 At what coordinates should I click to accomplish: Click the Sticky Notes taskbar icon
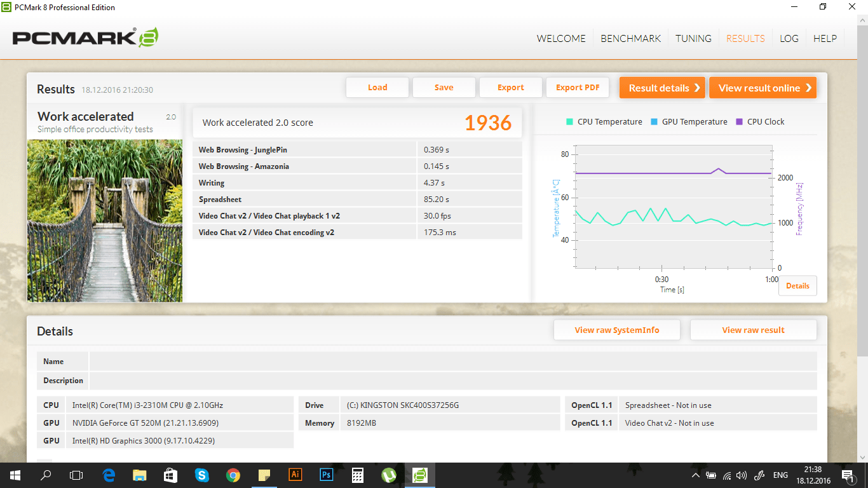click(x=264, y=475)
